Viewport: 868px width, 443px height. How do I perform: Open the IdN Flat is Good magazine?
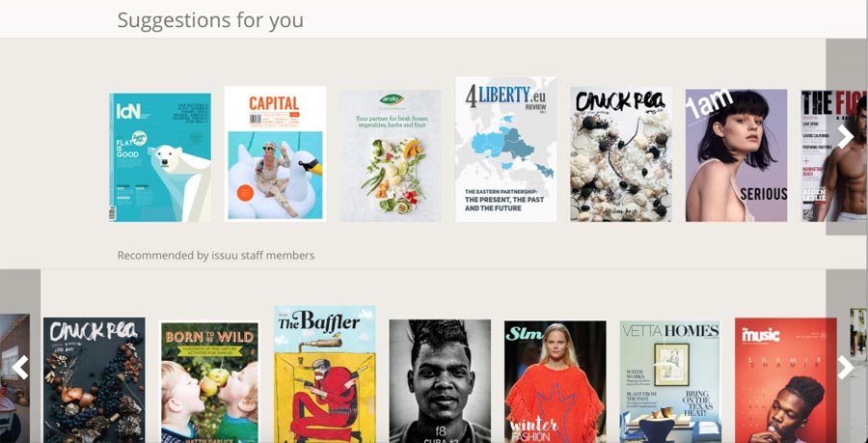[160, 157]
